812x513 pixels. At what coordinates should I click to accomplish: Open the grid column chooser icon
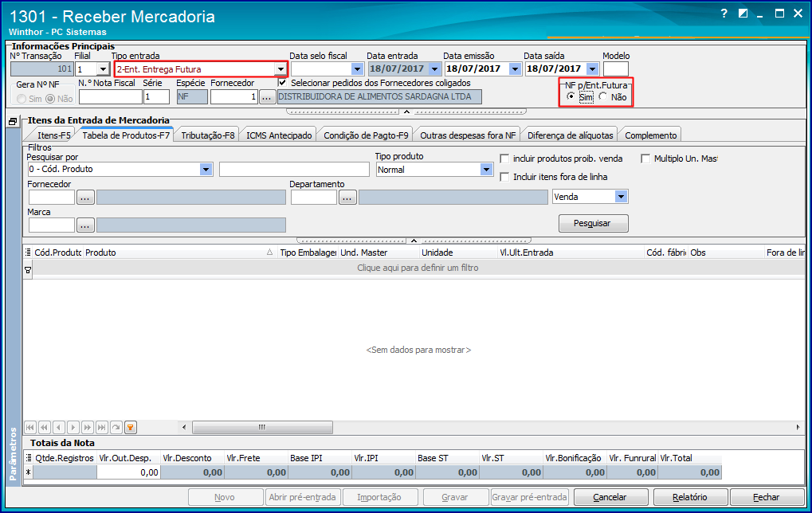pos(28,253)
